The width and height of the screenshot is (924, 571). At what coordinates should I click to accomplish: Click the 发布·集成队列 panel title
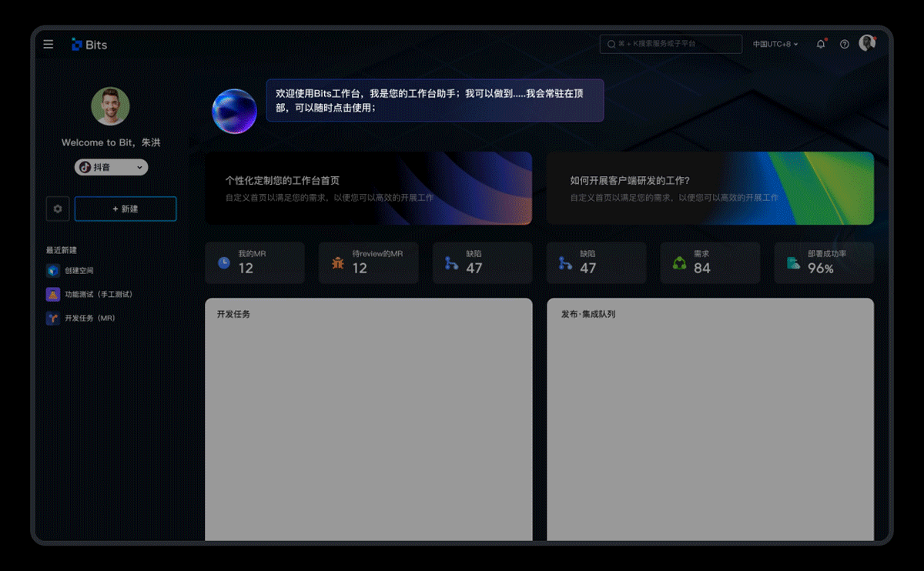pyautogui.click(x=588, y=314)
